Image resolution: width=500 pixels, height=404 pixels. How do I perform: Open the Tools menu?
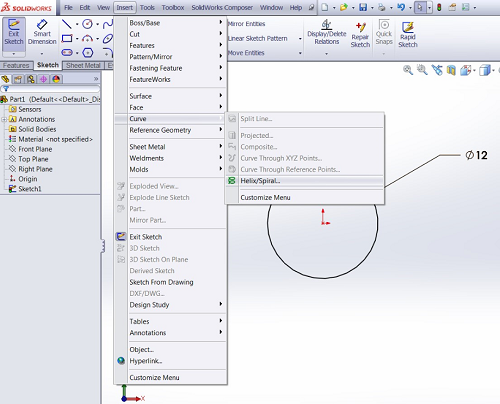pos(147,7)
